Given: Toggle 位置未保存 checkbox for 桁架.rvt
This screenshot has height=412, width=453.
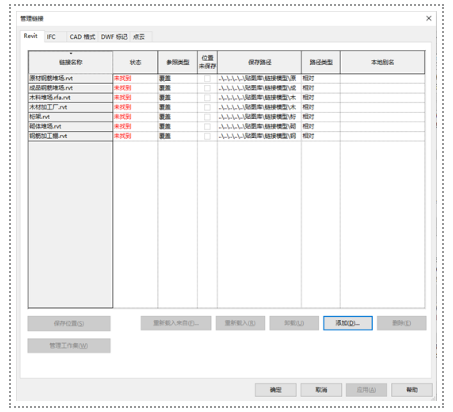Looking at the screenshot, I should pos(207,117).
